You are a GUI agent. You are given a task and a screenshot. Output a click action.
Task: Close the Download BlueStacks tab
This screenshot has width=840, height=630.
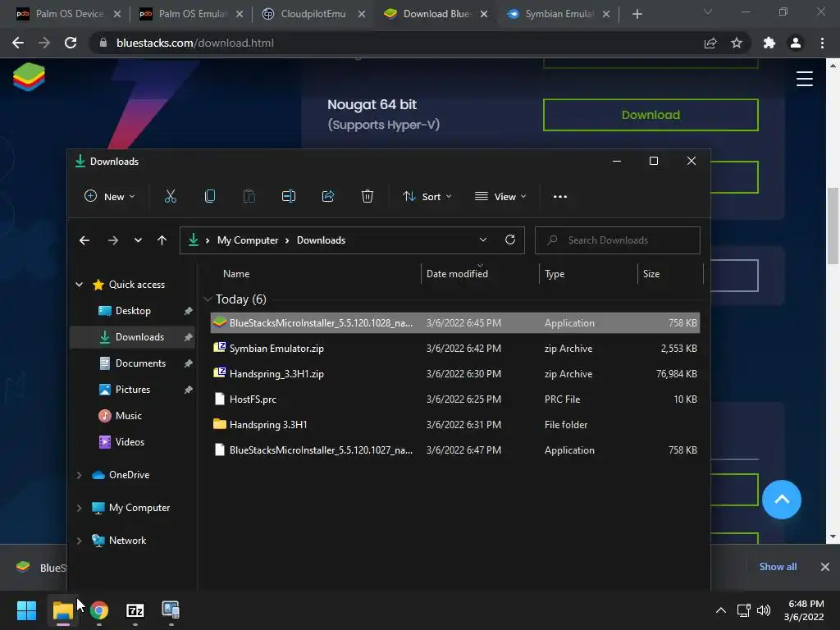pos(484,14)
